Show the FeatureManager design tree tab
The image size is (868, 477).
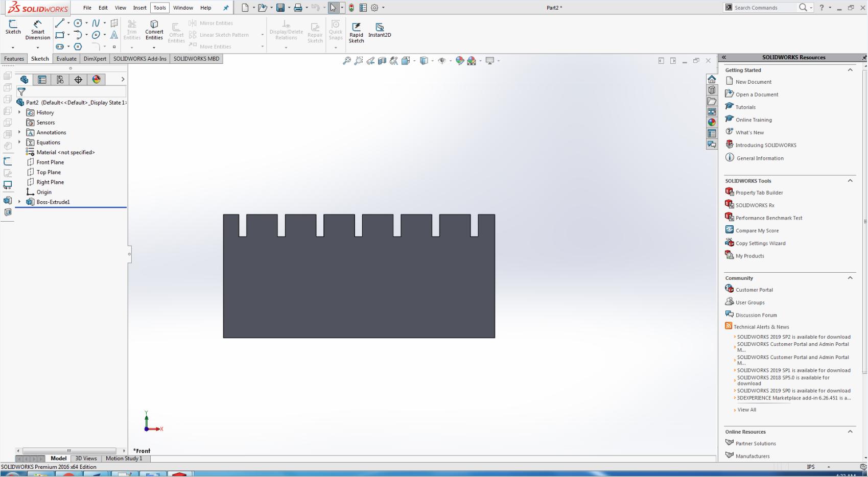click(24, 80)
